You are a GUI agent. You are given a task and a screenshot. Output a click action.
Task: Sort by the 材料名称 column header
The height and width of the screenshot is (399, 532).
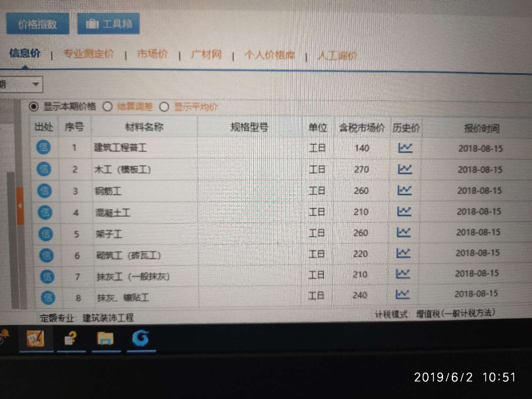[x=144, y=127]
